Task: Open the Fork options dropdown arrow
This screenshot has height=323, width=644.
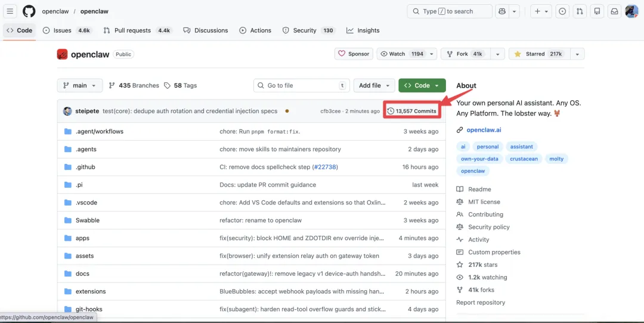Action: click(497, 54)
